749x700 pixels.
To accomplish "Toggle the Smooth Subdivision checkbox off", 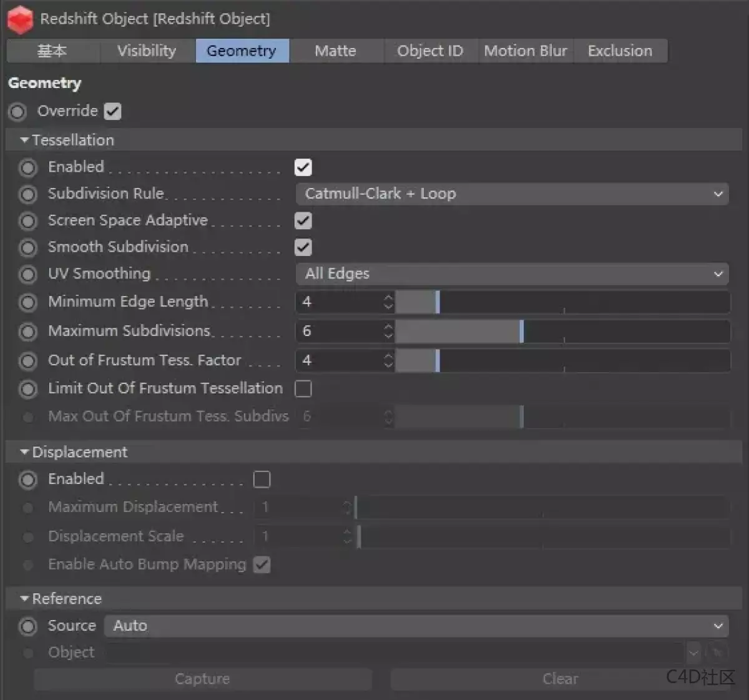I will [x=303, y=247].
